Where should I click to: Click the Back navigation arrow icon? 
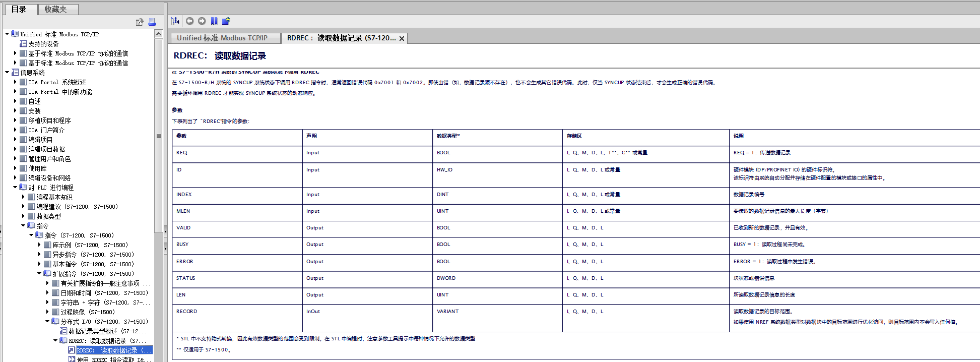tap(189, 21)
